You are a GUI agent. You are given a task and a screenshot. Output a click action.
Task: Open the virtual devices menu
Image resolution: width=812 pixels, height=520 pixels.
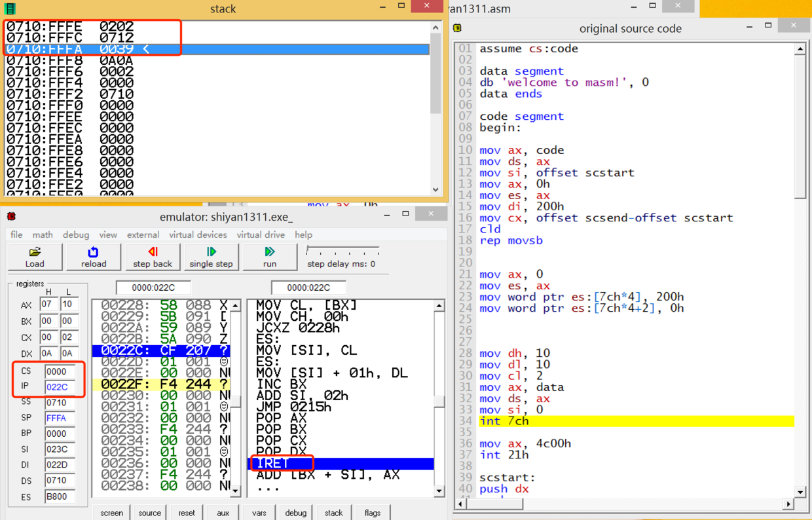click(198, 234)
